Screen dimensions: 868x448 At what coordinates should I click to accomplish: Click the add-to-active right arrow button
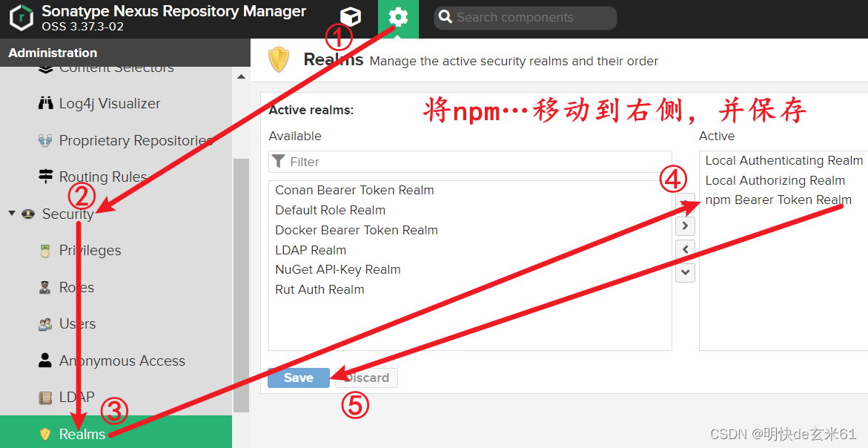tap(686, 226)
